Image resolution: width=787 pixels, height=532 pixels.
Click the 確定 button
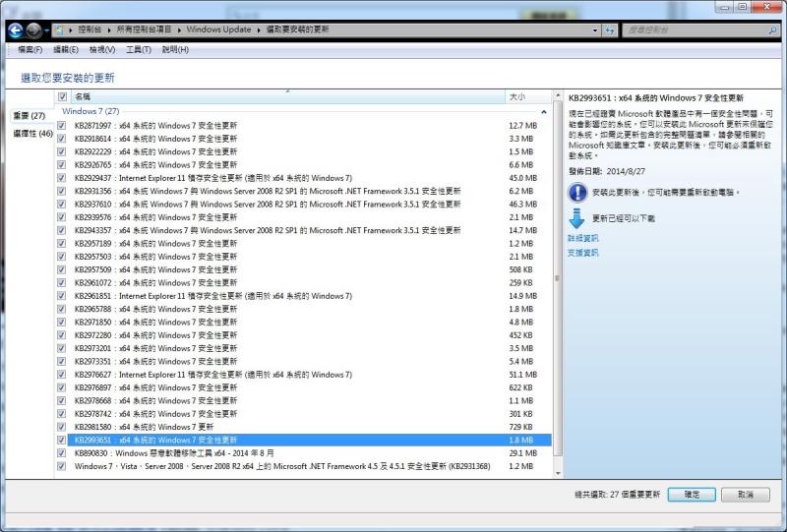coord(692,495)
